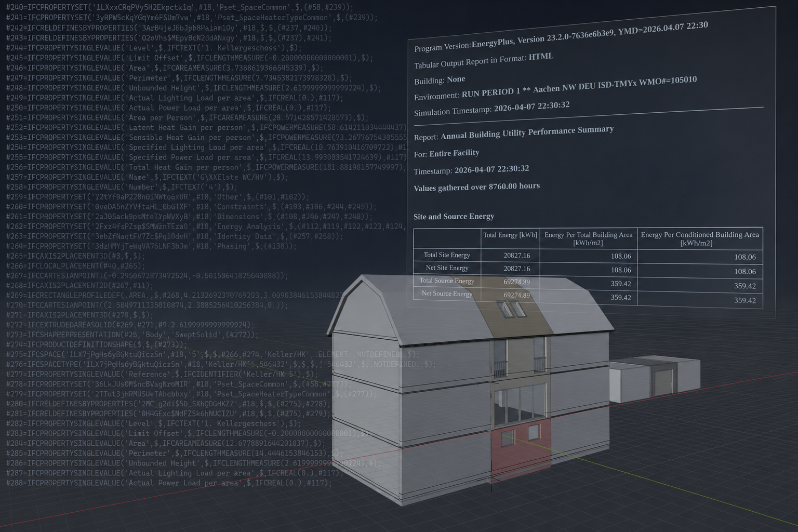Select line #253 'Sensible Heat Gain per person'
This screenshot has width=798, height=532.
(207, 138)
